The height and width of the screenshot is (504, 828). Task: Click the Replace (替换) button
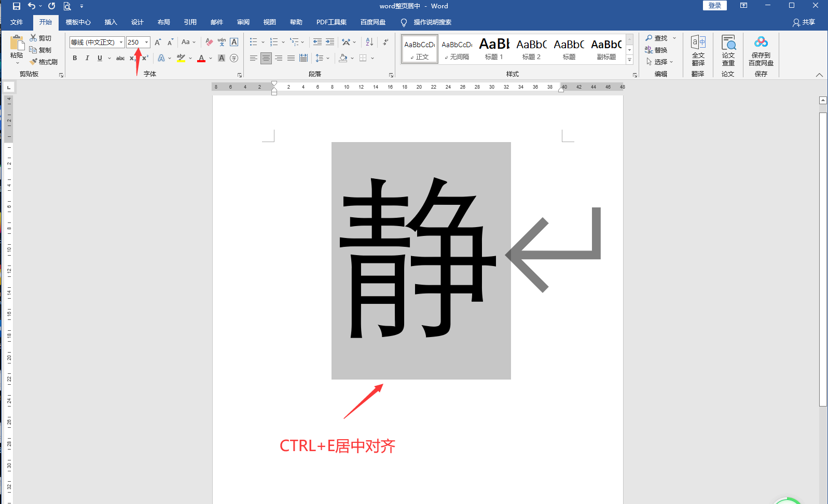pos(656,50)
